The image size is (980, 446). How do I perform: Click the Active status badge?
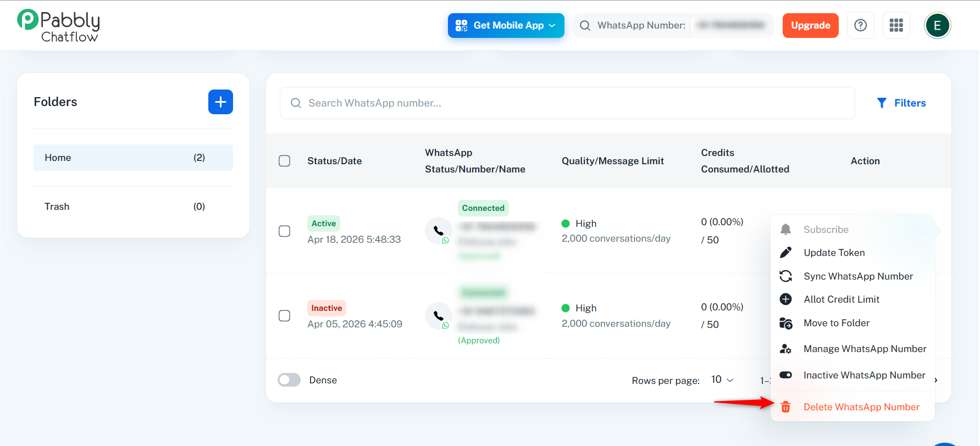coord(324,224)
